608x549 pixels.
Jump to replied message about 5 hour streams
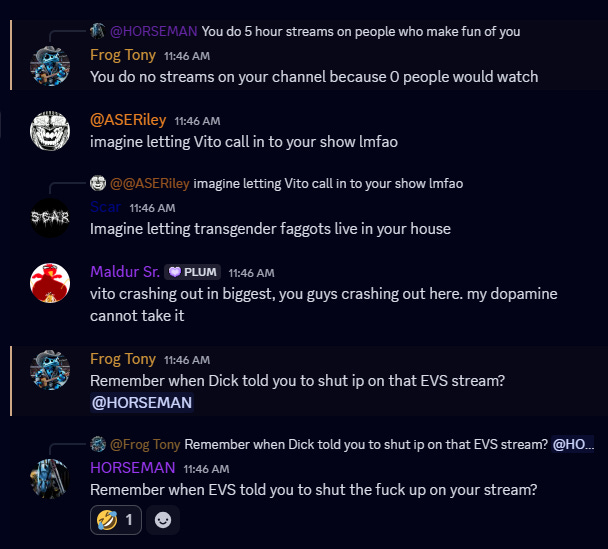click(361, 31)
